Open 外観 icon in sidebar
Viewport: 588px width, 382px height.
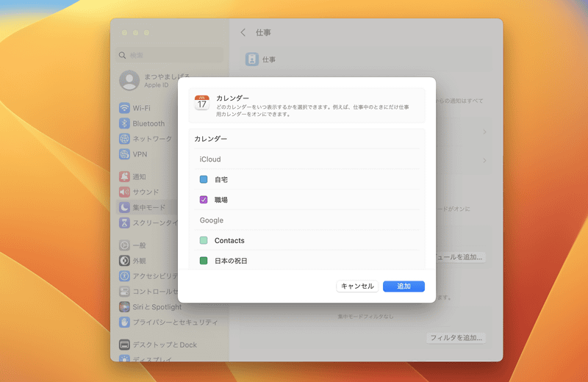124,261
